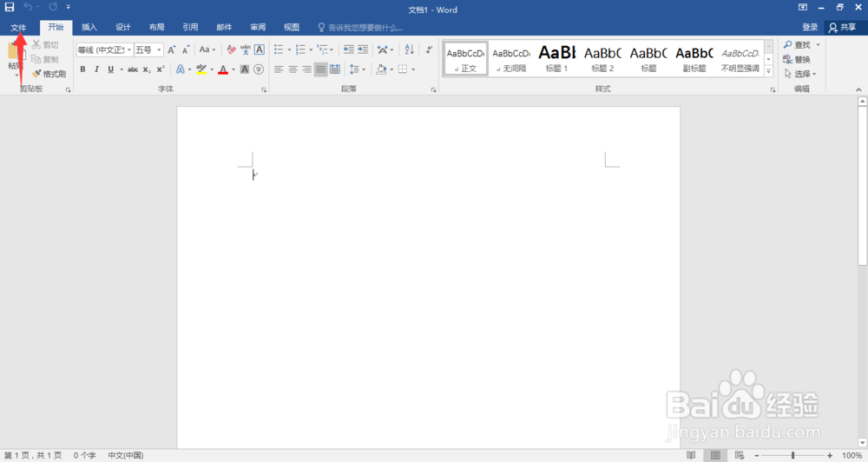This screenshot has height=462, width=868.
Task: Expand styles gallery more button
Action: 768,71
